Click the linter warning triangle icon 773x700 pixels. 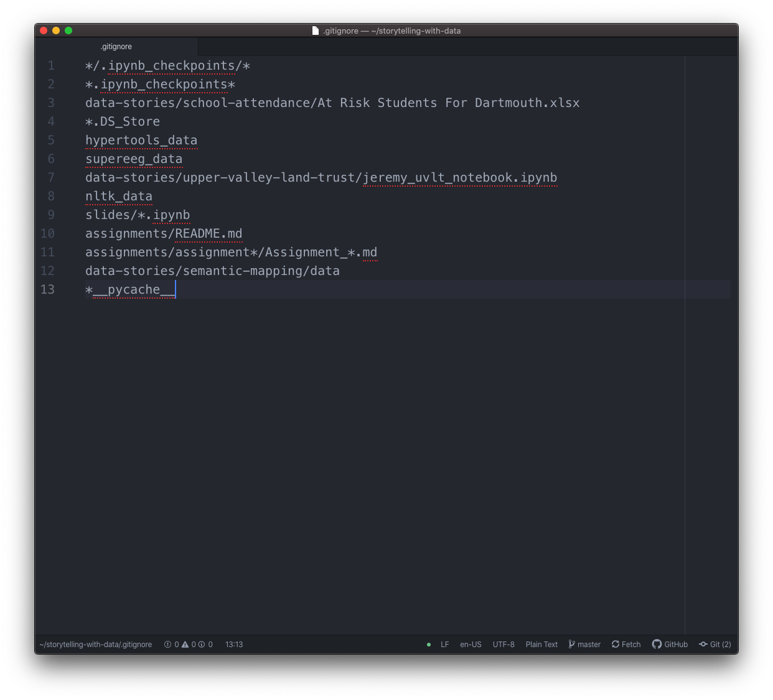[185, 645]
